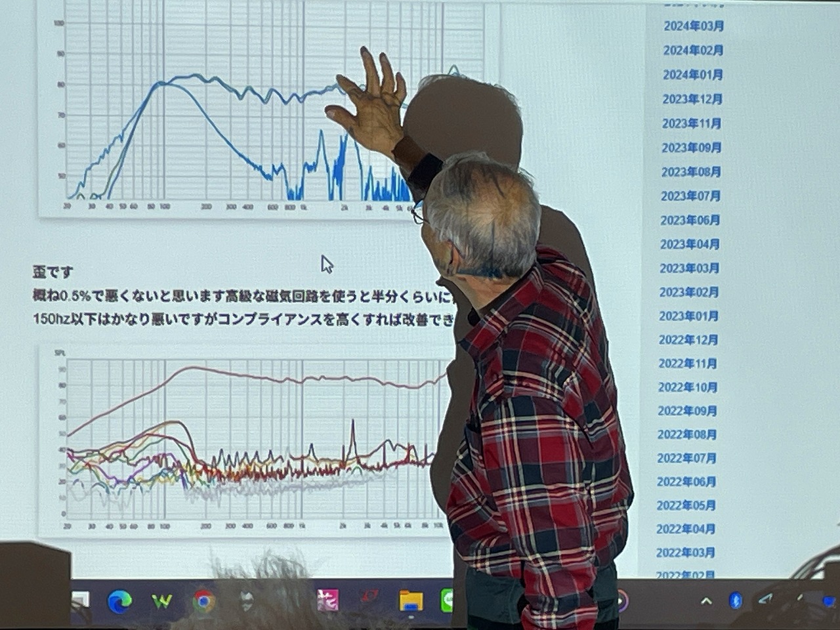Screen dimensions: 840x630
Task: Open the 2022年04月 archive link
Action: pyautogui.click(x=685, y=529)
